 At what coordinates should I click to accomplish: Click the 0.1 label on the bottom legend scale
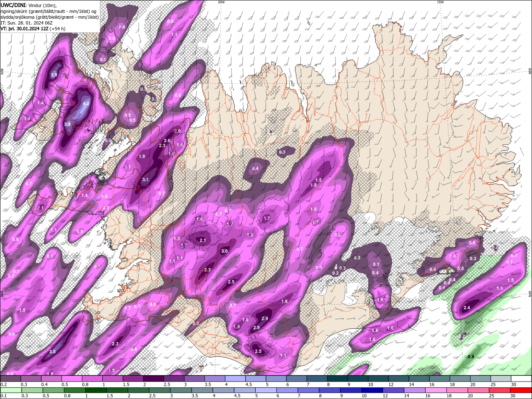[3, 396]
